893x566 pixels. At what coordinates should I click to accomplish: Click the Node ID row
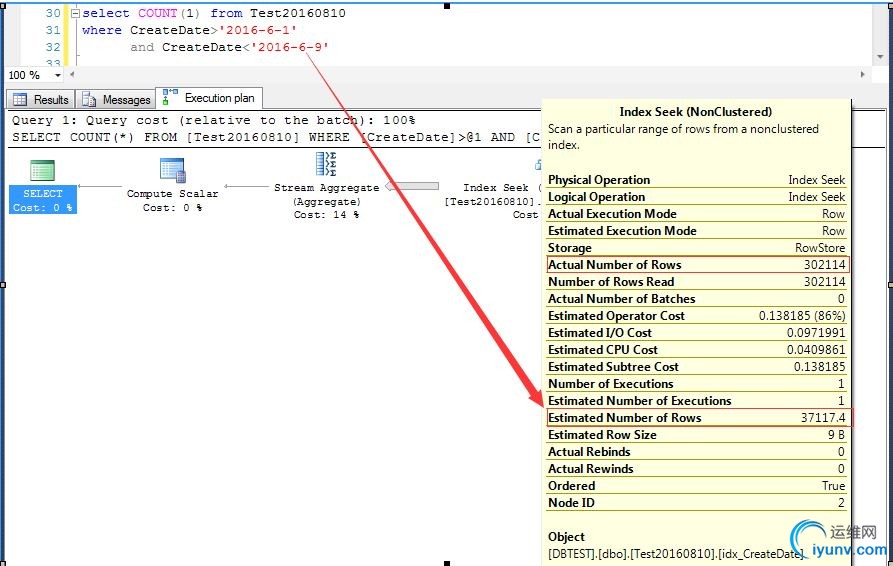point(697,503)
